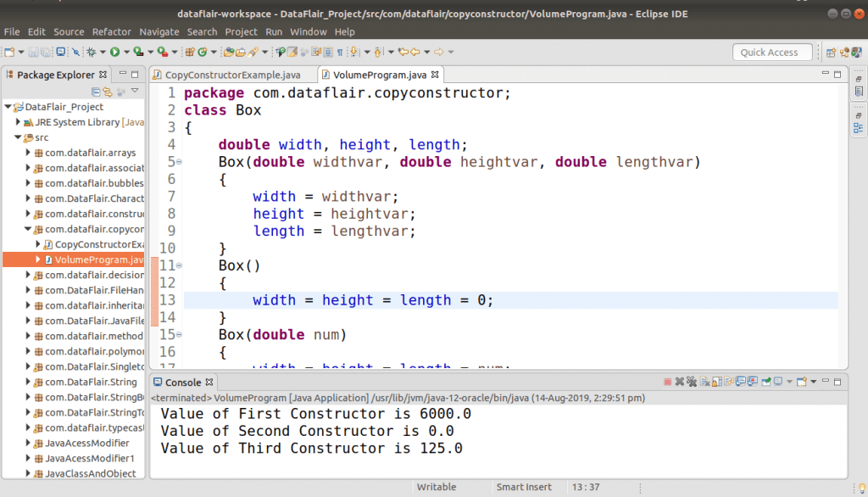
Task: Open the Run dropdown arrow menu
Action: (126, 52)
